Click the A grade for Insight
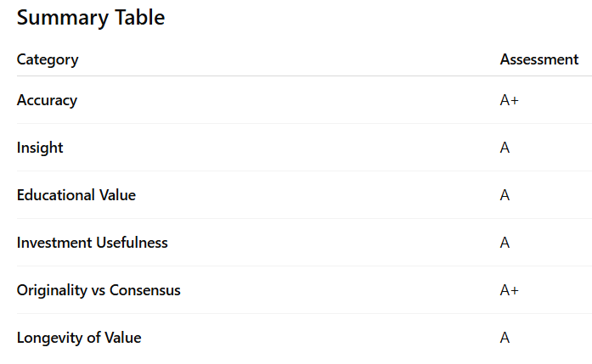The height and width of the screenshot is (364, 592). point(505,148)
